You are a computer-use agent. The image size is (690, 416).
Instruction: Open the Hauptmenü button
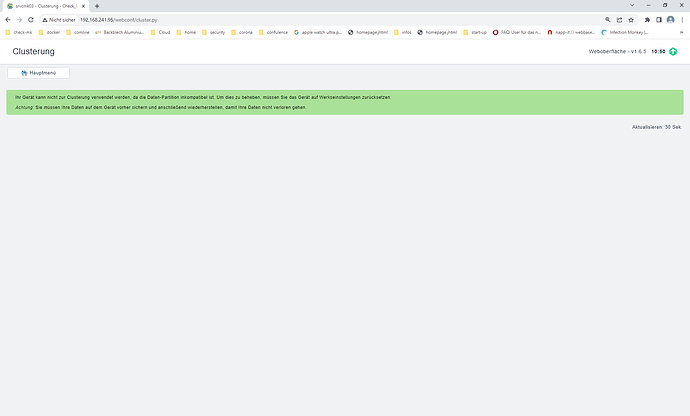pos(38,73)
